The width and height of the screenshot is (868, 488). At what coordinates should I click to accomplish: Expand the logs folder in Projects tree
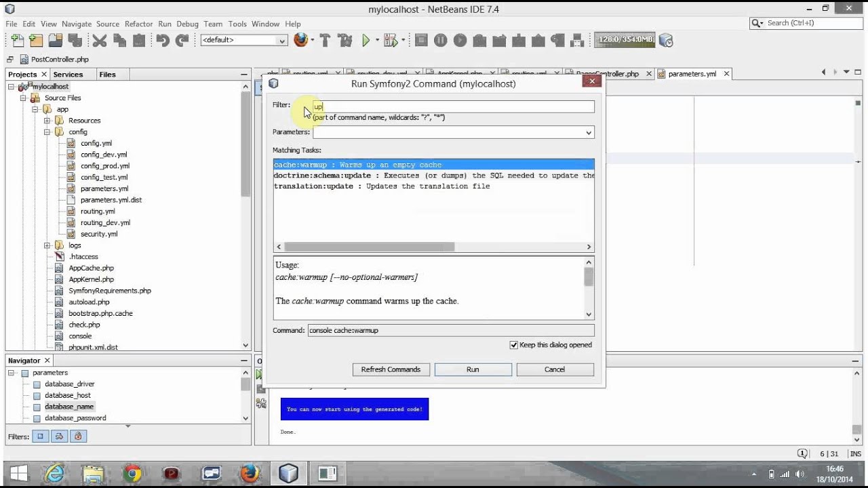tap(47, 245)
